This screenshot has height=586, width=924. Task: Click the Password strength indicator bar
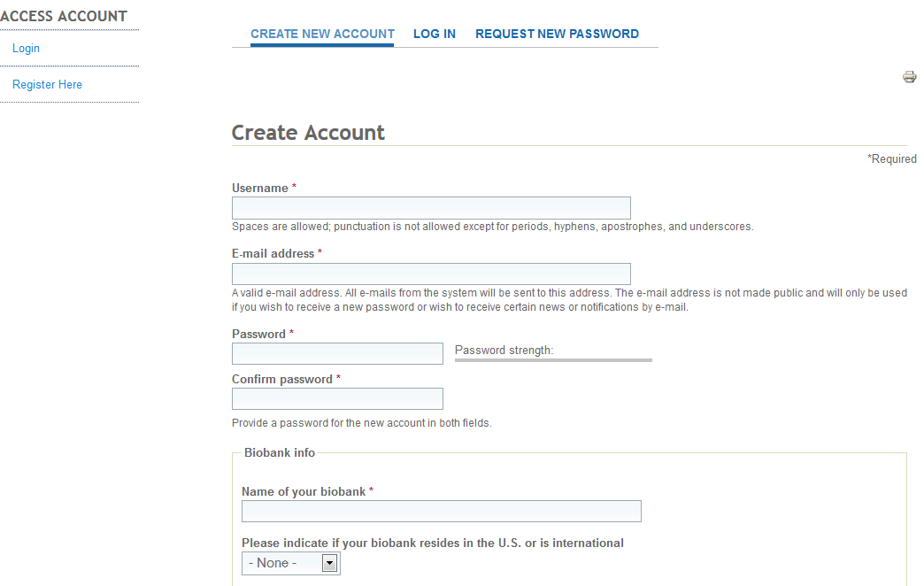click(553, 360)
